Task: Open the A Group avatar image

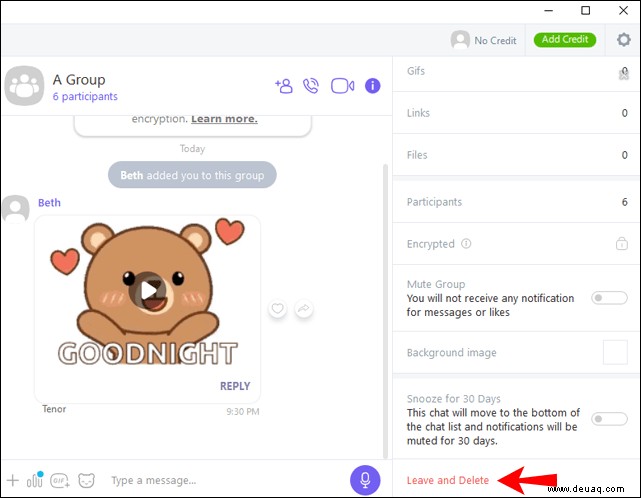Action: [24, 86]
